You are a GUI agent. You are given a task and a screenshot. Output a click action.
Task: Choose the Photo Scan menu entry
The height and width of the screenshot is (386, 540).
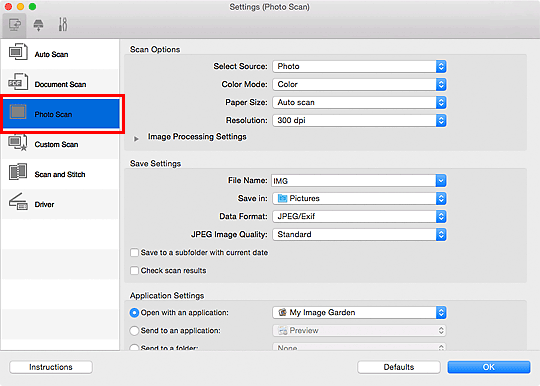pyautogui.click(x=61, y=114)
